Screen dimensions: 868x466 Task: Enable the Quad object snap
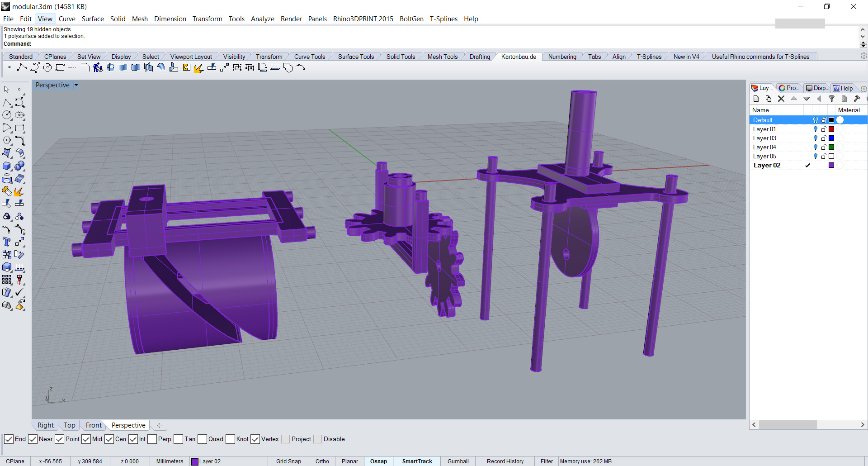point(203,439)
